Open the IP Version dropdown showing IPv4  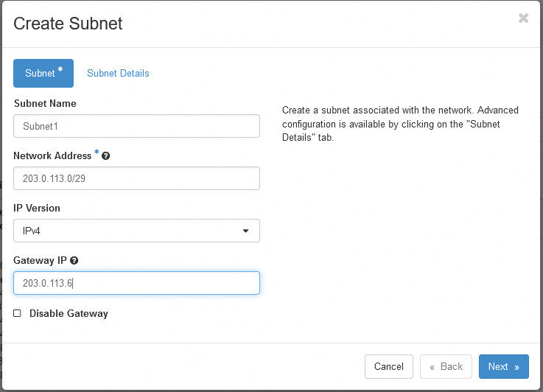pyautogui.click(x=136, y=231)
